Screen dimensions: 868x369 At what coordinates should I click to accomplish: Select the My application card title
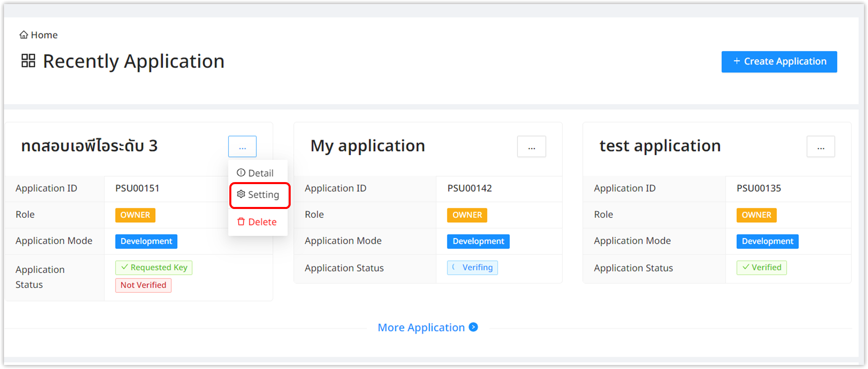click(368, 146)
